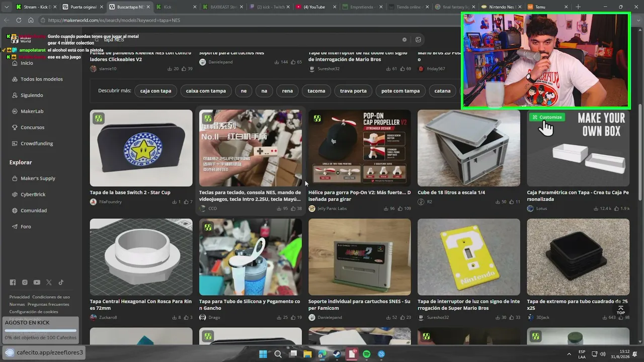Open the Cube de 18 litros thumbnail

(469, 148)
